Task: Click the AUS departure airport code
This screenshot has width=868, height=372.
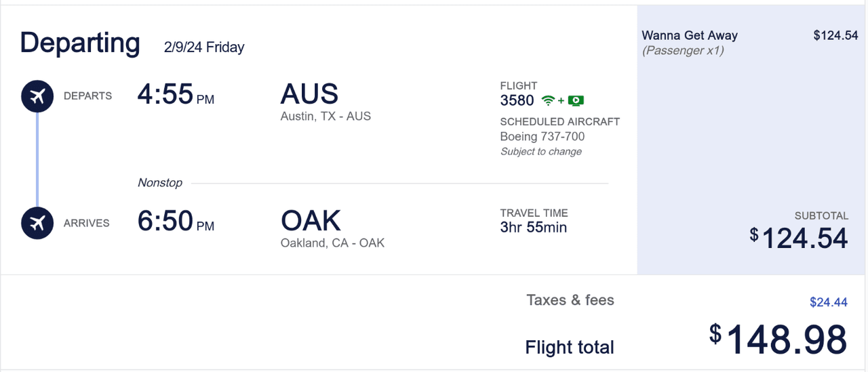Action: pyautogui.click(x=309, y=94)
